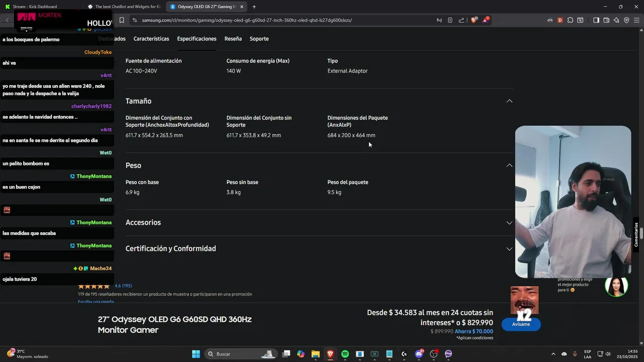Screen dimensions: 644x362
Task: View site information icon beside URL
Action: (x=134, y=20)
